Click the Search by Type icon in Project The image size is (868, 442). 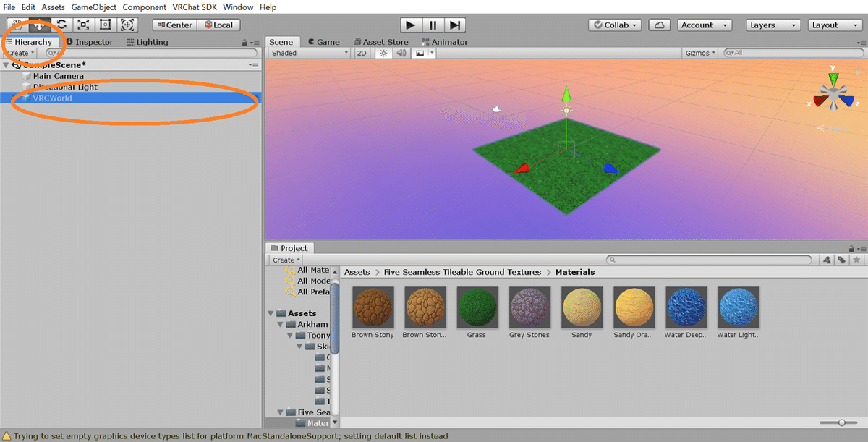[x=827, y=260]
